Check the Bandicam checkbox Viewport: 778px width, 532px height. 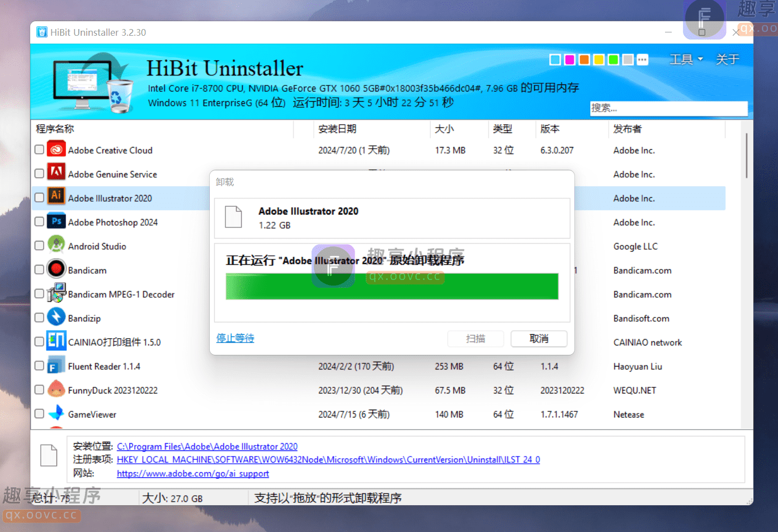pos(39,269)
